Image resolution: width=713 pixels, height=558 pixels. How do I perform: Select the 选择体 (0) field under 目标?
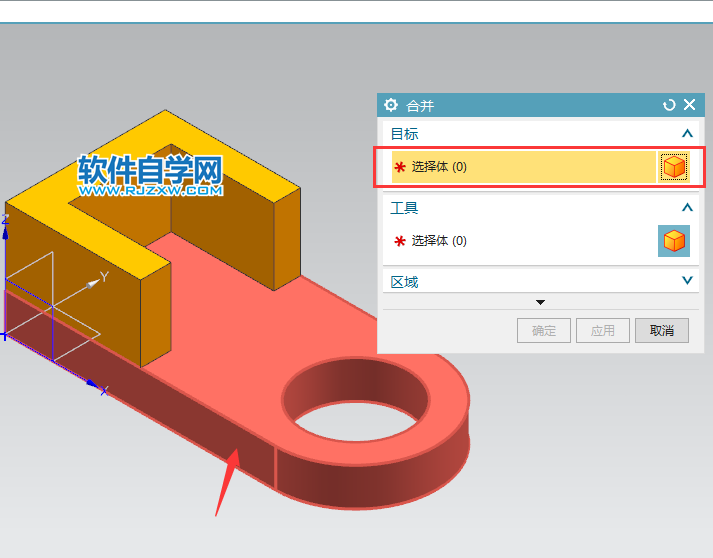tap(523, 167)
